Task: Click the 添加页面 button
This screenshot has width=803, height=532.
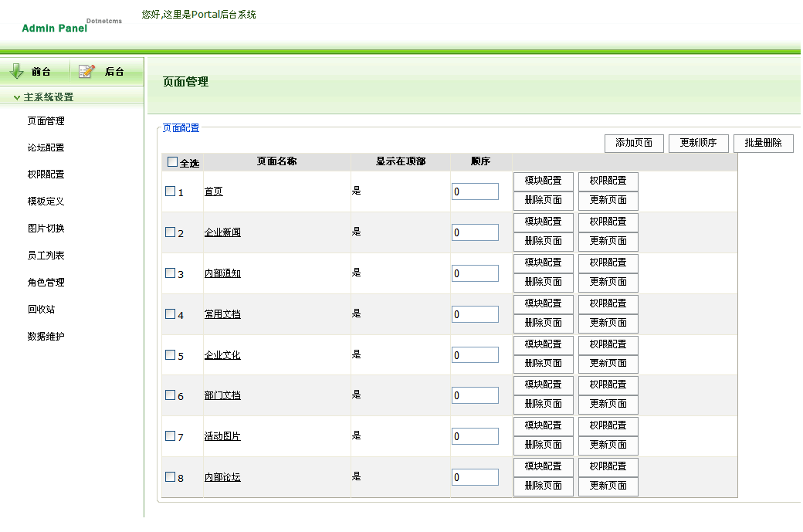Action: tap(634, 144)
